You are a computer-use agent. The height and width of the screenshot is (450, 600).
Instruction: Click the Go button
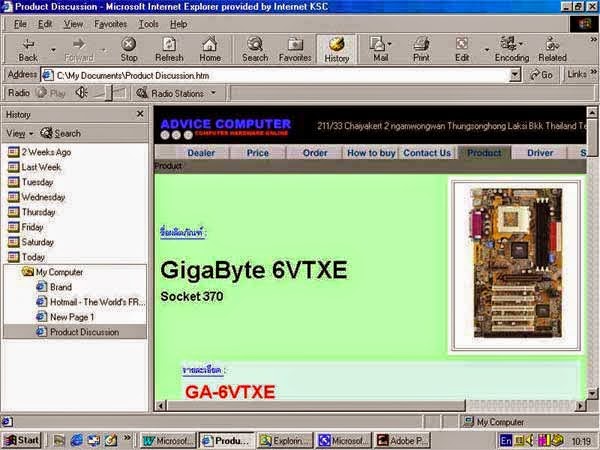coord(541,75)
